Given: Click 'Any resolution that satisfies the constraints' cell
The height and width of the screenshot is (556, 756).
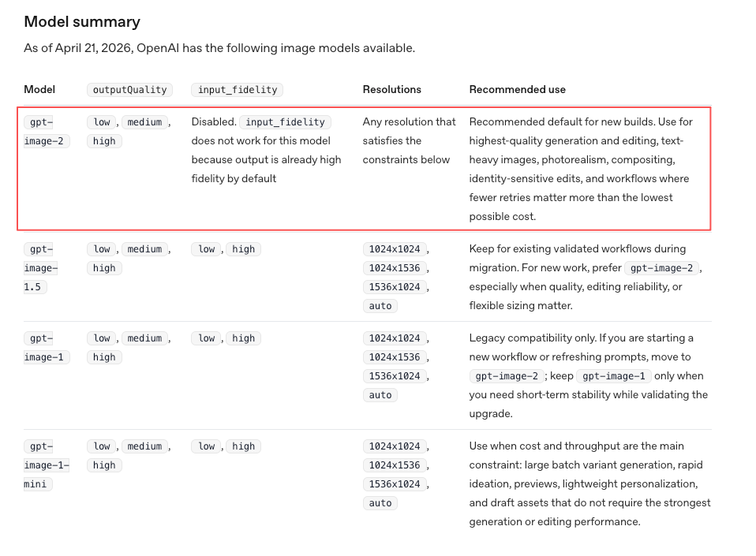Looking at the screenshot, I should click(409, 140).
